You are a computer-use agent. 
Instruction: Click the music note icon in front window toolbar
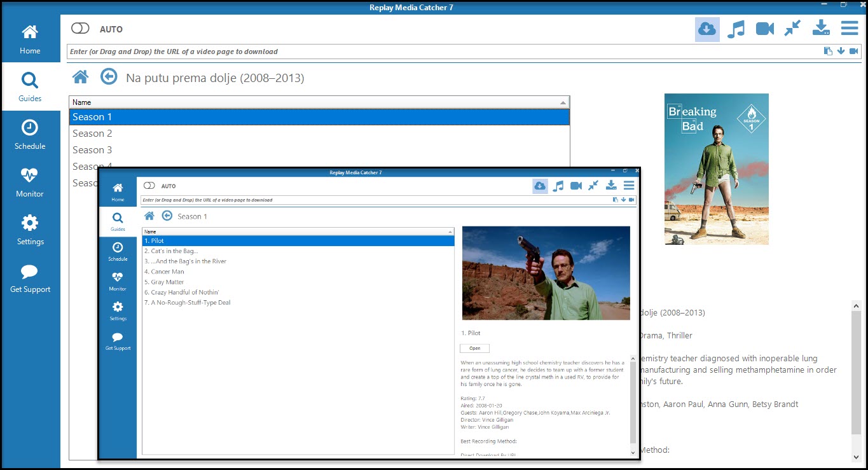[x=558, y=186]
